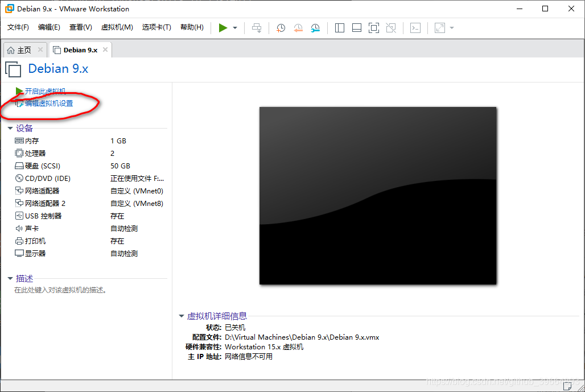The width and height of the screenshot is (585, 392).
Task: Revert to snapshot using the toolbar icon
Action: (x=298, y=28)
